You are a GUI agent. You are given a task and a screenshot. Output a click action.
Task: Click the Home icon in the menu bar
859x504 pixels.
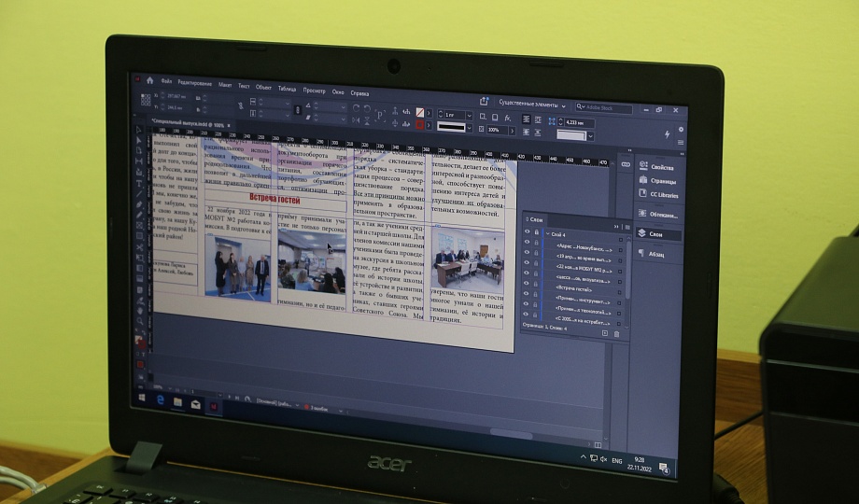[x=150, y=80]
